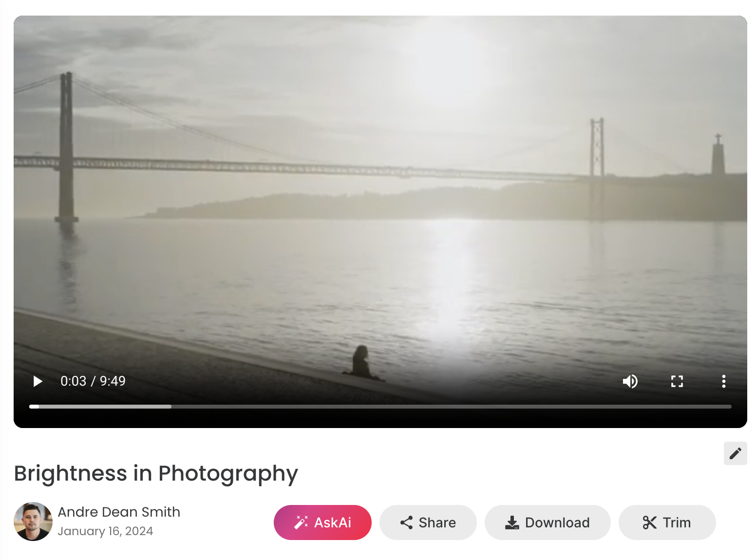756x560 pixels.
Task: Click the share arrow icon
Action: [406, 523]
